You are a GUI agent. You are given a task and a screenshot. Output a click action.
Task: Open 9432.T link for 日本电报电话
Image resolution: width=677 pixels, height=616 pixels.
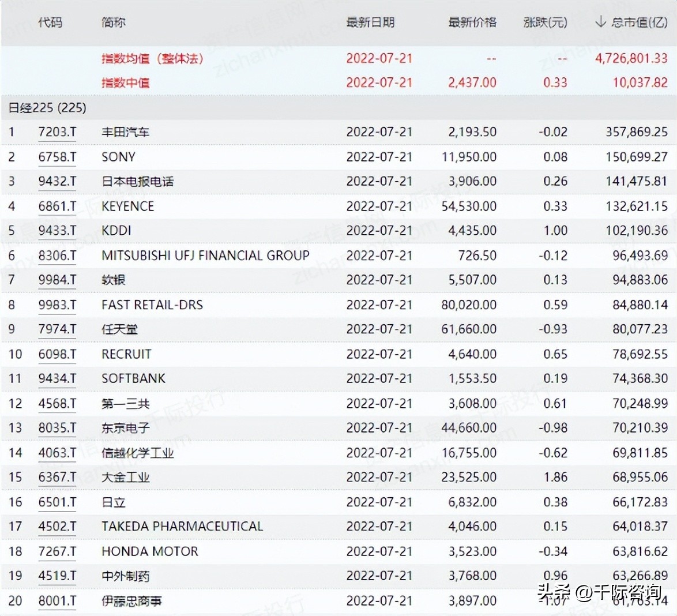click(57, 181)
